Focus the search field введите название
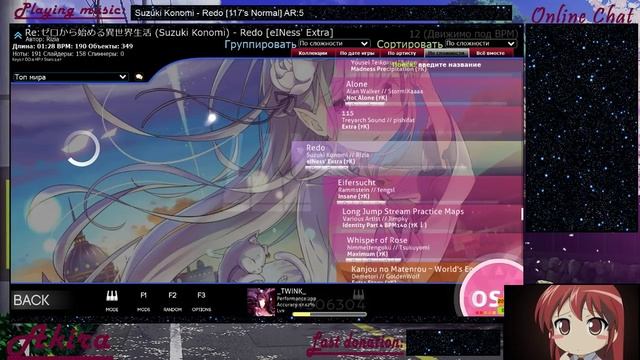640x360 pixels. pos(449,64)
